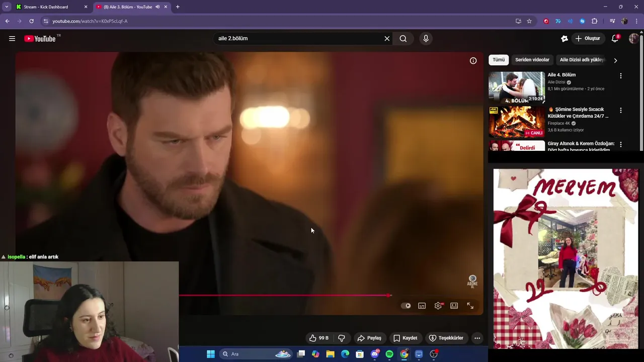This screenshot has height=362, width=644.
Task: Enter fullscreen in the video player
Action: coord(470,306)
